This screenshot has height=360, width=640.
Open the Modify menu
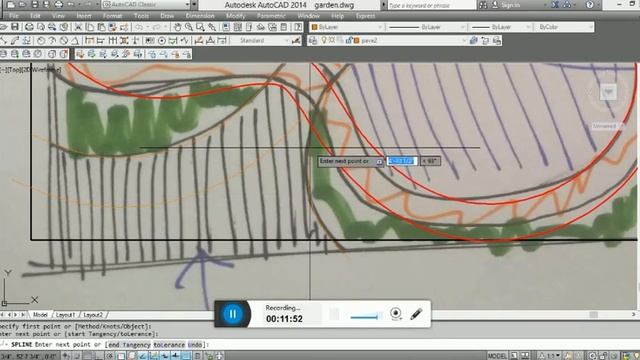click(x=236, y=16)
